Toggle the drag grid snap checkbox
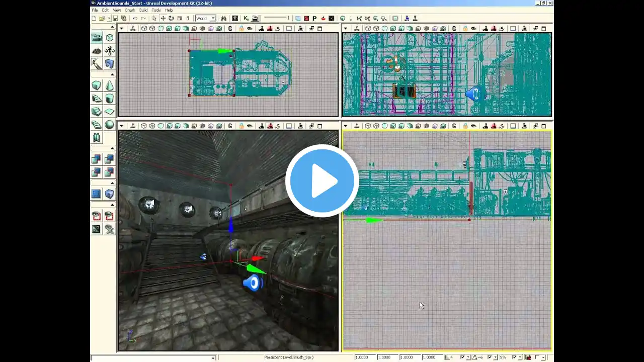Screen dimensions: 644x362 pyautogui.click(x=463, y=357)
